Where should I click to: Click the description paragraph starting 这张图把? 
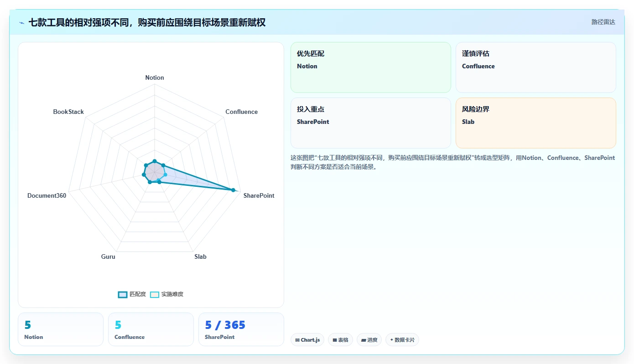(452, 162)
